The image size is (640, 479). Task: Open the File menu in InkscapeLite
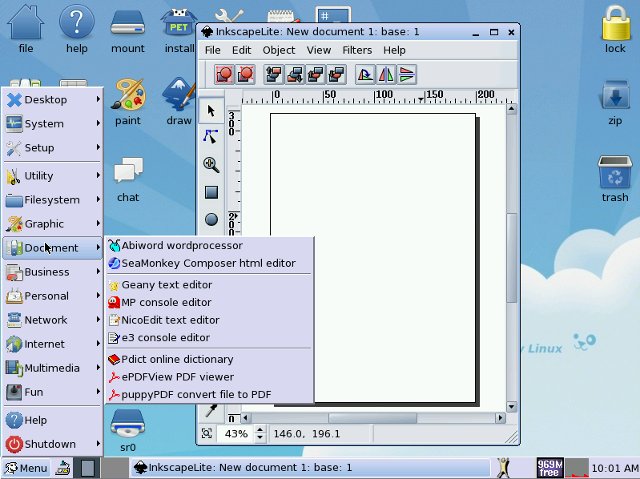(212, 50)
